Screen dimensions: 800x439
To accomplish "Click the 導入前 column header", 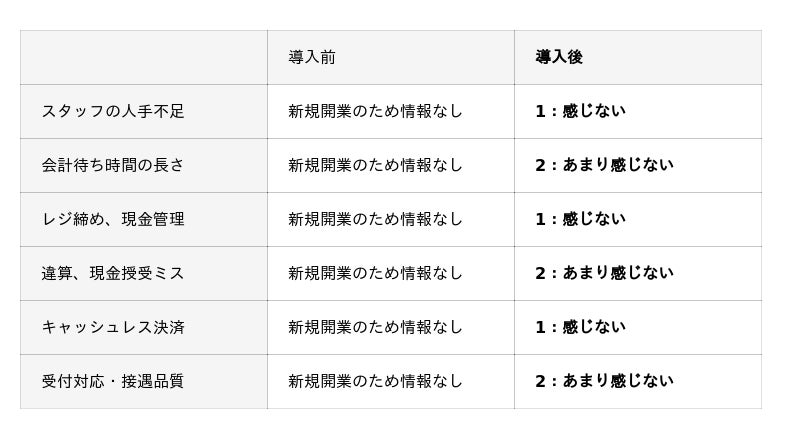I will [312, 57].
